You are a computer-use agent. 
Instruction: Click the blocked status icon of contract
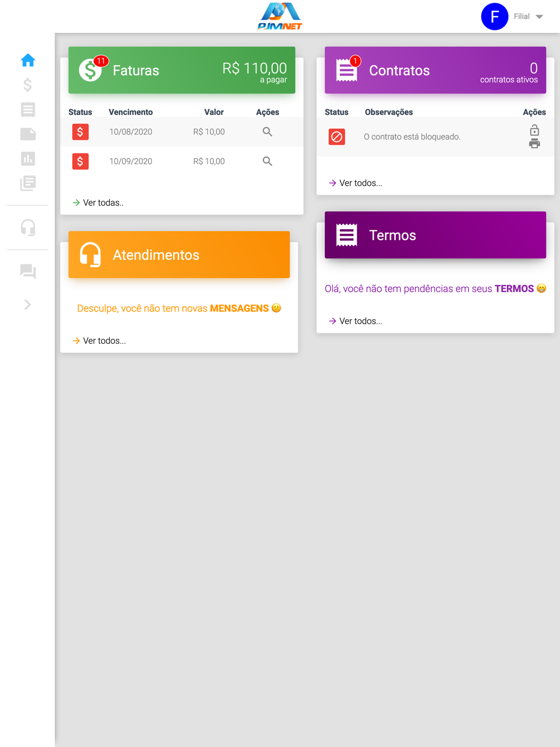337,137
